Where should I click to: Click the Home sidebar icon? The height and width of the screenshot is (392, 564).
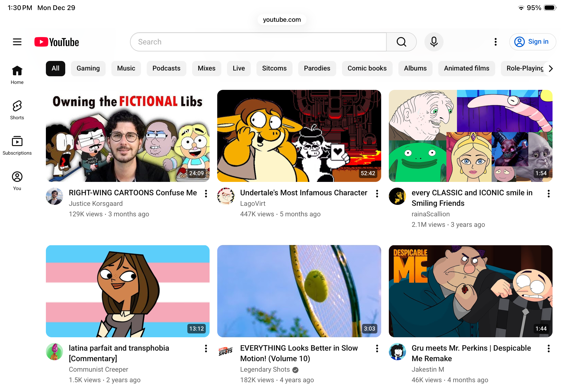pos(17,74)
